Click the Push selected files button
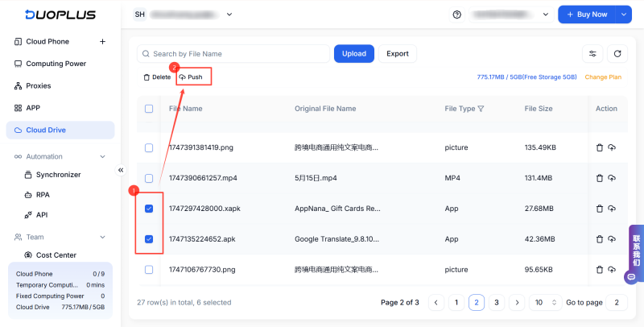The height and width of the screenshot is (327, 644). coord(191,77)
